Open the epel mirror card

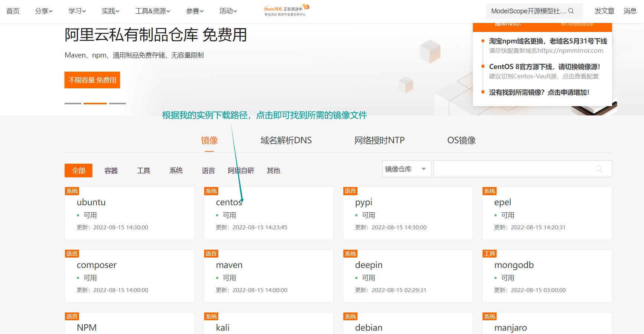click(547, 213)
